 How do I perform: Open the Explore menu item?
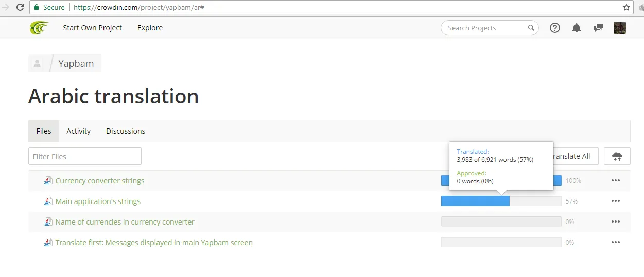click(x=150, y=28)
